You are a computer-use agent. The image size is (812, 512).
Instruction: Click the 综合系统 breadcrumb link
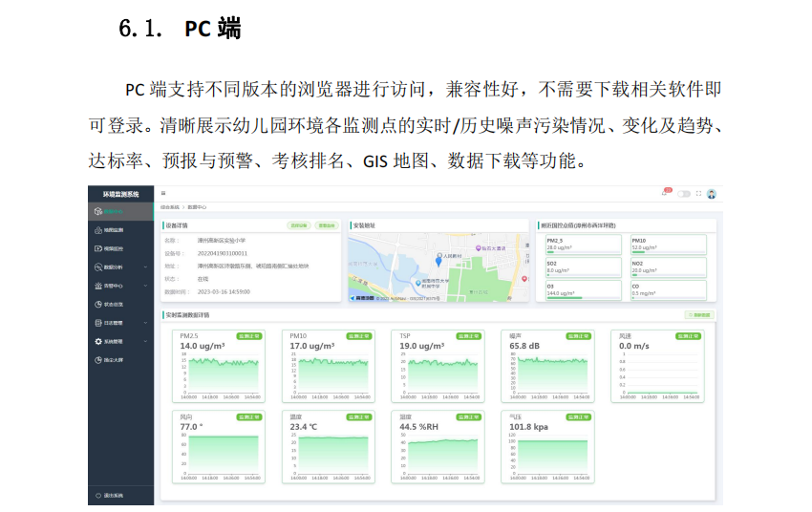[170, 206]
